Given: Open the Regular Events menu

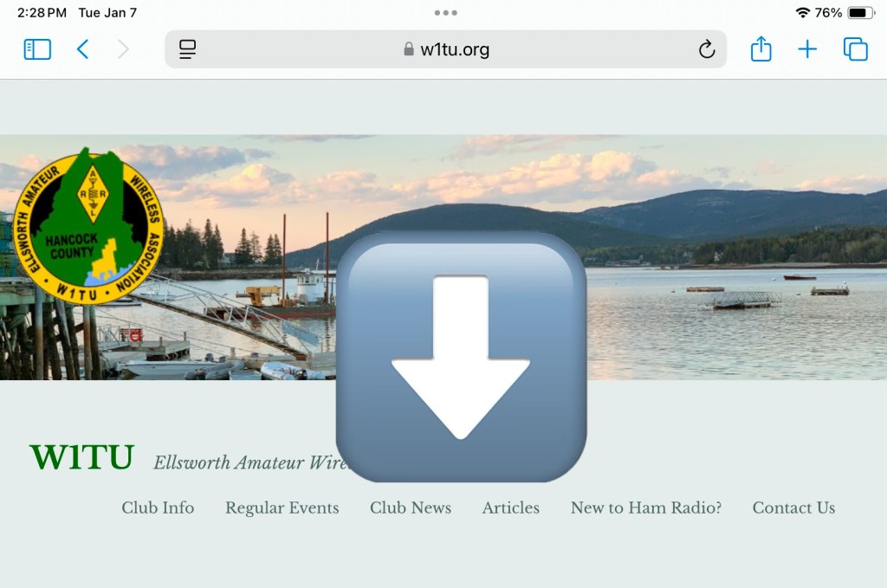Looking at the screenshot, I should (282, 507).
